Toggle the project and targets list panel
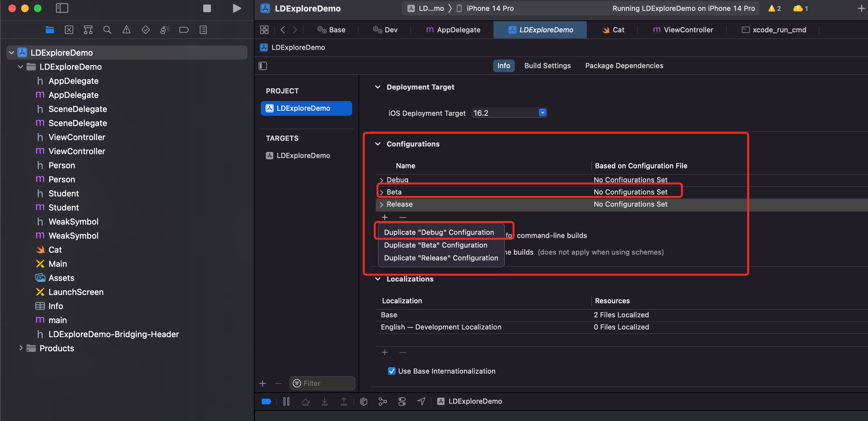This screenshot has height=421, width=868. (263, 66)
